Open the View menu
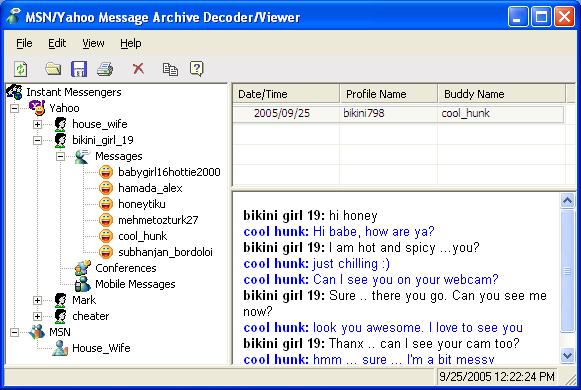The image size is (581, 390). 93,43
